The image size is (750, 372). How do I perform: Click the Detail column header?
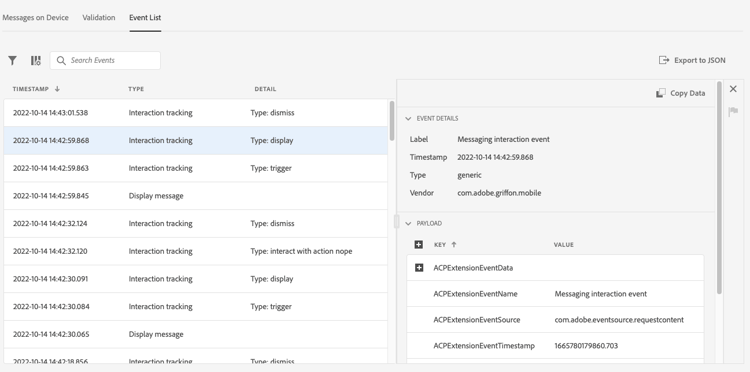pos(265,89)
